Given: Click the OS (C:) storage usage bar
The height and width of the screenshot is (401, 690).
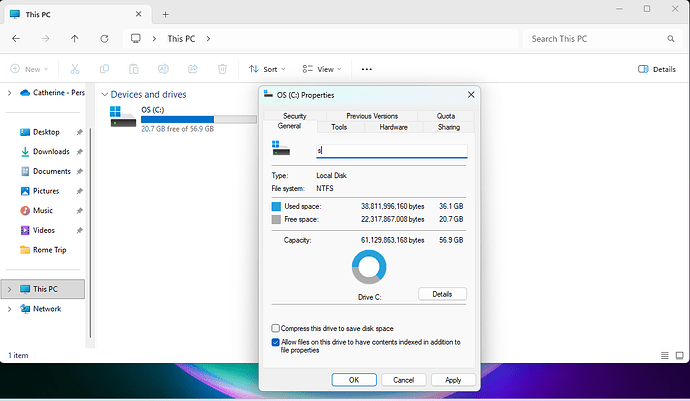Looking at the screenshot, I should pos(199,119).
